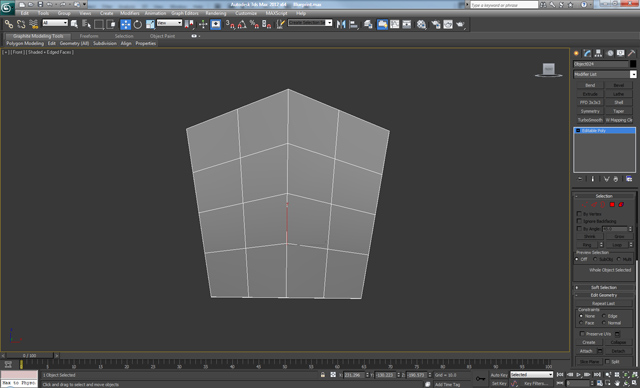The image size is (640, 388).
Task: Select SubObj preview selection radio
Action: (x=595, y=259)
